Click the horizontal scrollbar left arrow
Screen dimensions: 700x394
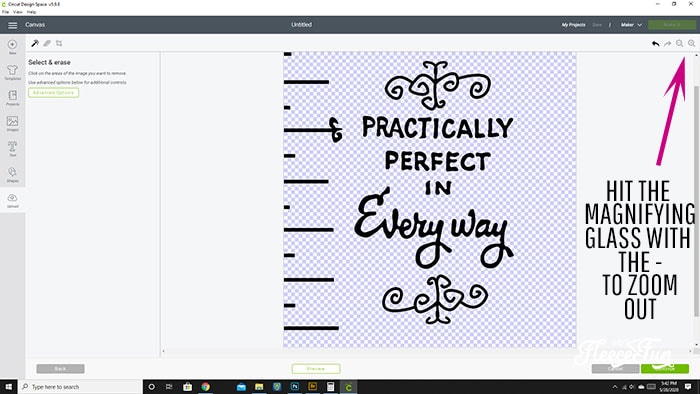(x=163, y=352)
